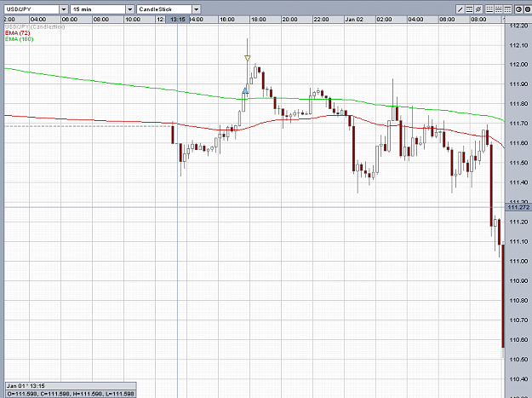Click the 16:00 time axis label
The width and height of the screenshot is (532, 398).
[x=227, y=20]
